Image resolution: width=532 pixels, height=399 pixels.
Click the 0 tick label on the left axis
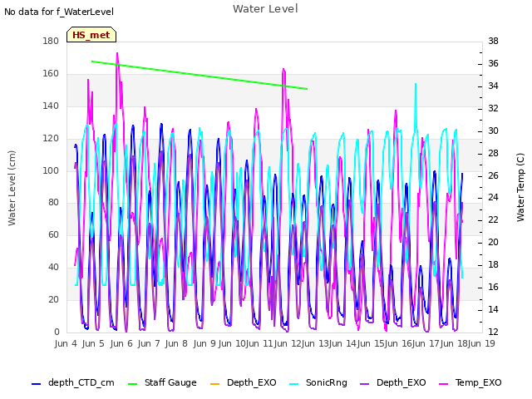tap(57, 332)
